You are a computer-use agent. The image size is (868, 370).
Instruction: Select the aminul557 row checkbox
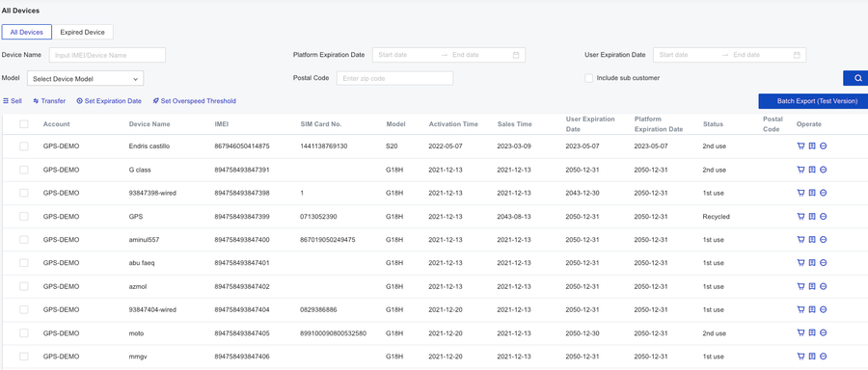tap(24, 240)
